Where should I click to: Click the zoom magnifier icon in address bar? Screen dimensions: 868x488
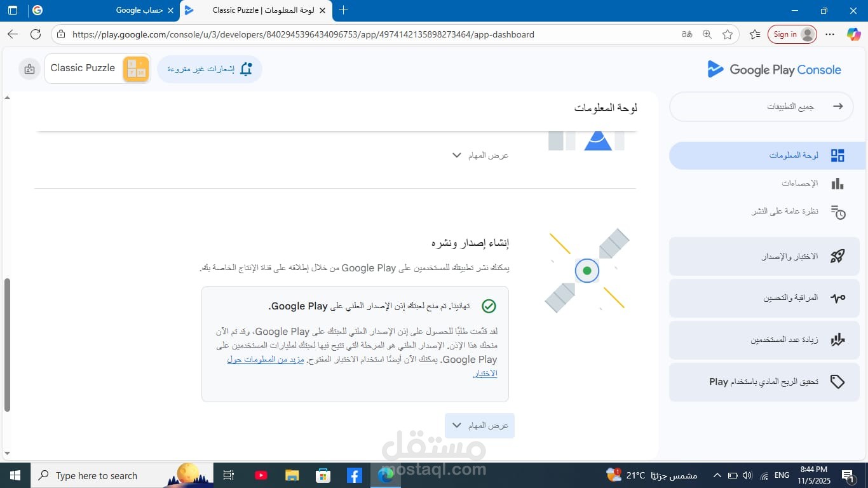pyautogui.click(x=707, y=34)
